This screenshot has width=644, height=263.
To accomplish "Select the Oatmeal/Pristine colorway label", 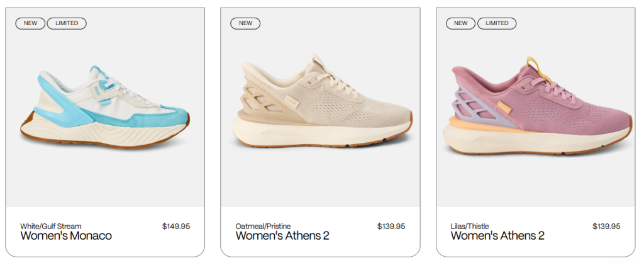I will tap(264, 226).
